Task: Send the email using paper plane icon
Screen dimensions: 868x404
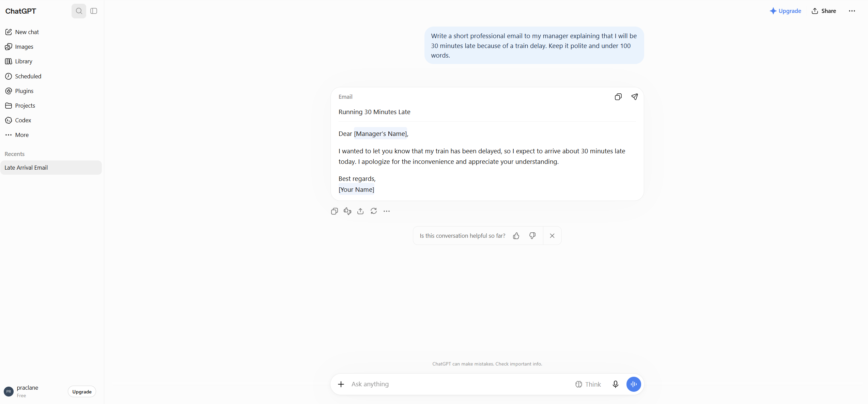Action: [x=634, y=97]
